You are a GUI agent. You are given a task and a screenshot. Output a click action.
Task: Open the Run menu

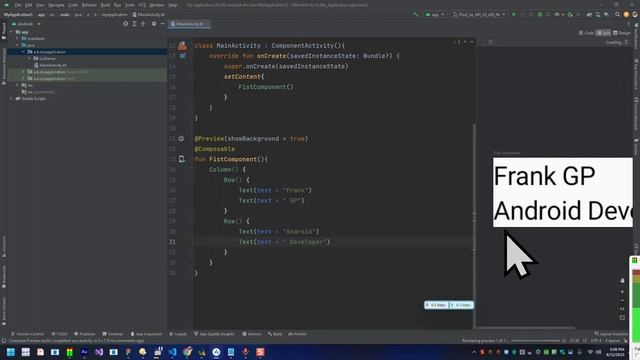point(118,5)
